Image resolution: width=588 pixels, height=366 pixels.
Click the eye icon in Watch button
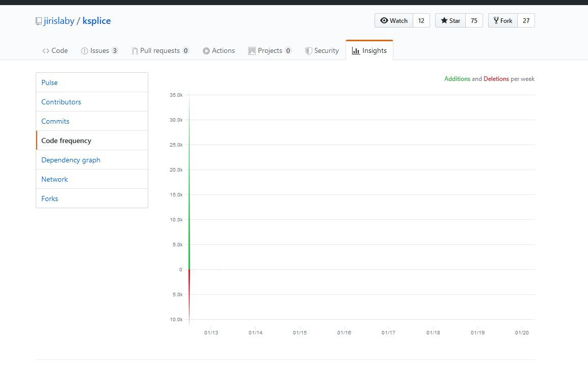click(x=384, y=20)
